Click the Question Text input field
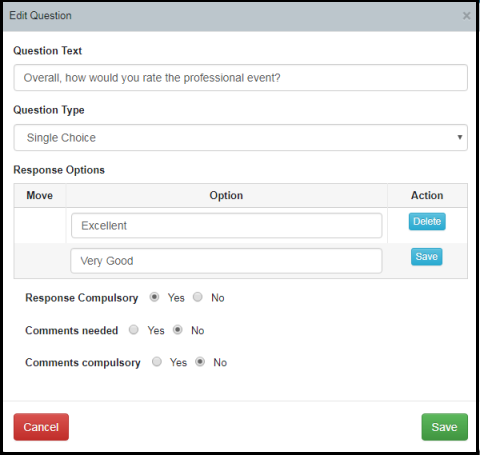 [x=240, y=78]
